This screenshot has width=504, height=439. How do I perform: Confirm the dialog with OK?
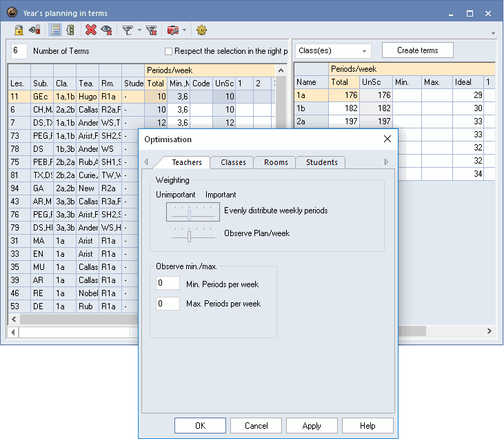pos(200,425)
